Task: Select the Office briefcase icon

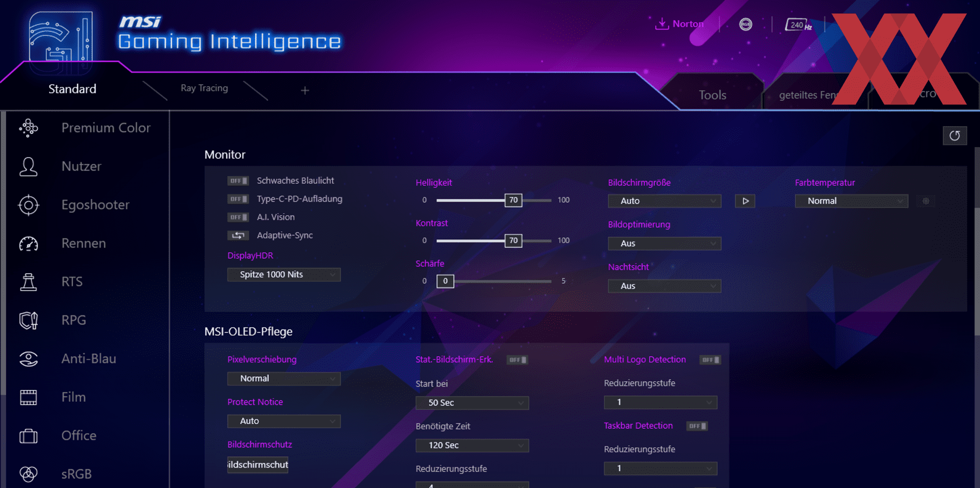Action: point(29,436)
